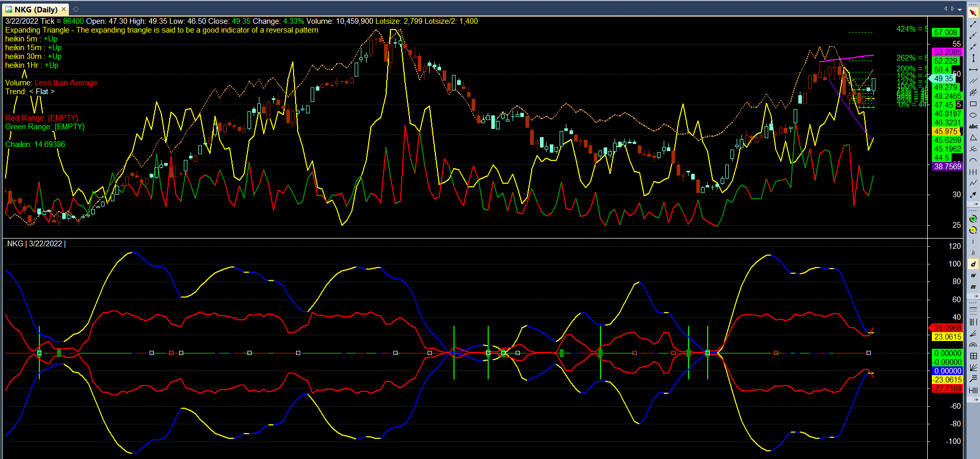
Task: Click the 'Volume: Less than Average' label
Action: (51, 83)
